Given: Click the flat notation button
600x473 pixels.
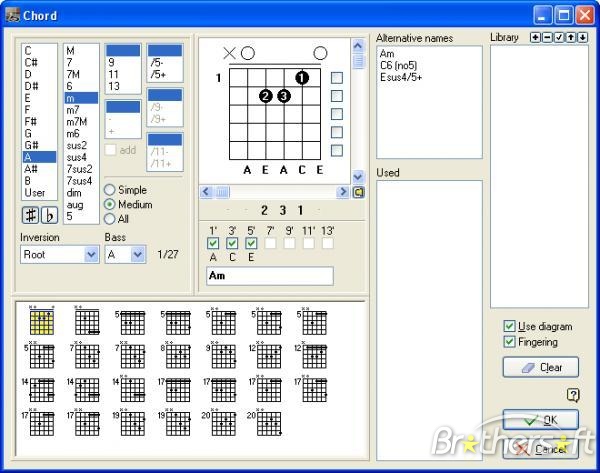Looking at the screenshot, I should (x=49, y=215).
